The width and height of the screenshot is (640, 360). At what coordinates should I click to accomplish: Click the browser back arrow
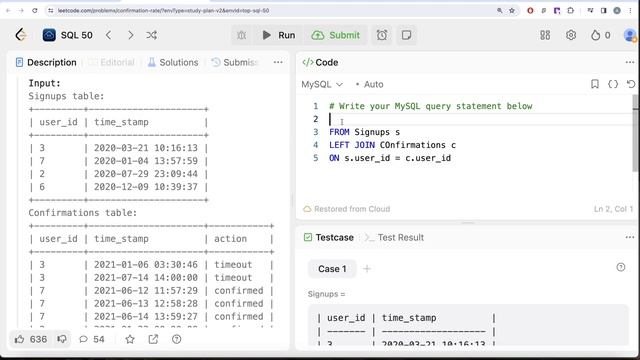coord(8,11)
